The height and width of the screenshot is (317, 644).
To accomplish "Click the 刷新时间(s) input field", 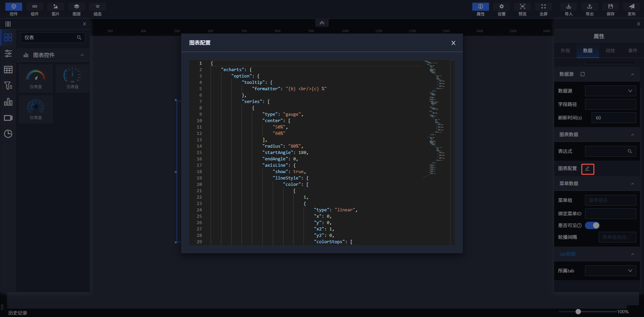I will click(x=613, y=118).
